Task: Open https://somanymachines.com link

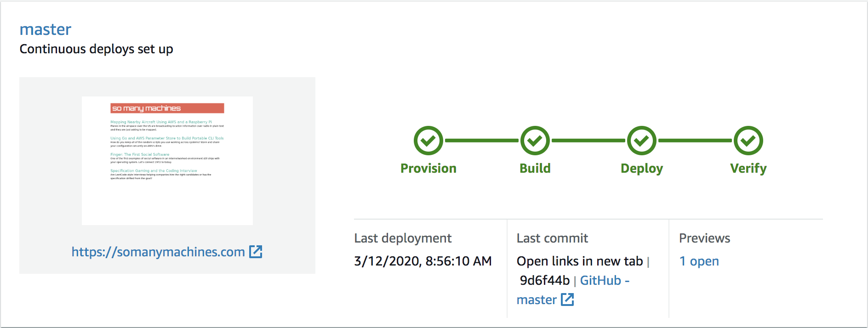Action: pyautogui.click(x=158, y=252)
